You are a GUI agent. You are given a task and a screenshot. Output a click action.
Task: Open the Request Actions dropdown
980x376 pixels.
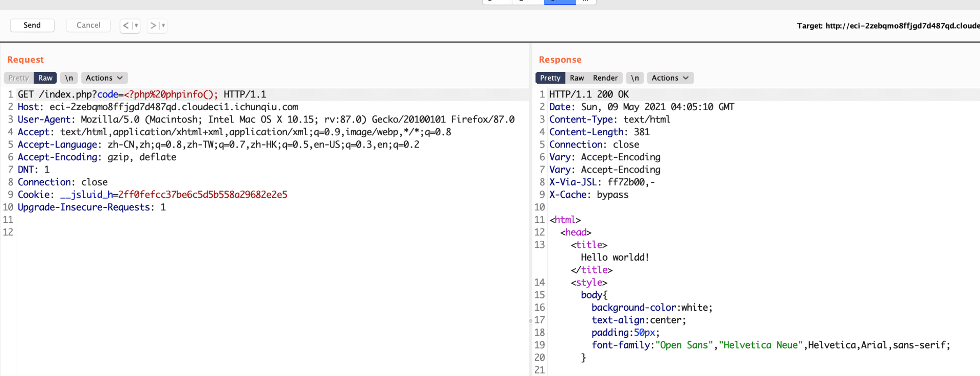pos(104,78)
